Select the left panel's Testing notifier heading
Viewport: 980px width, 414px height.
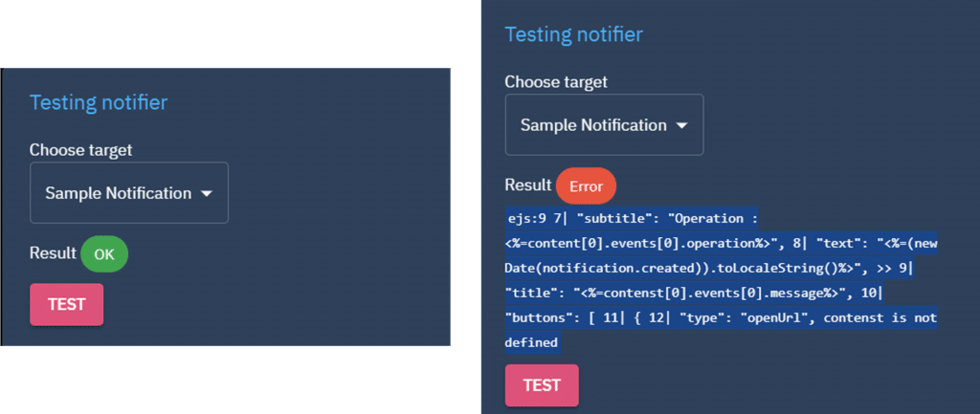99,102
